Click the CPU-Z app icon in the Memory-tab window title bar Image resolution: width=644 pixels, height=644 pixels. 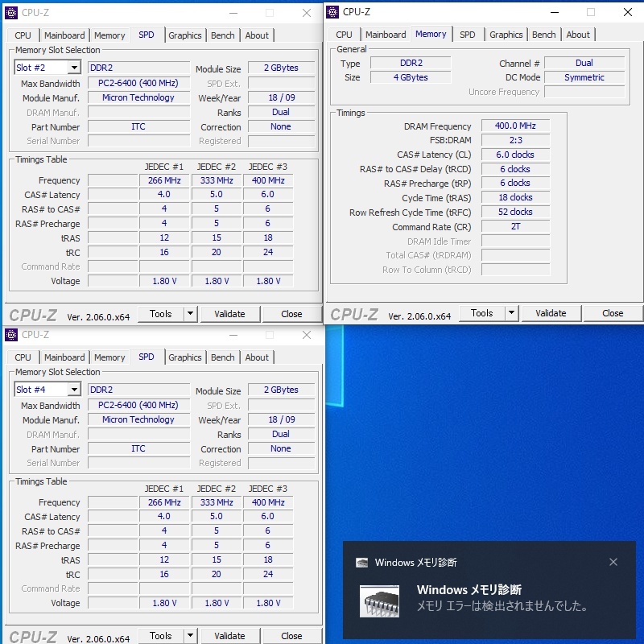(x=332, y=12)
